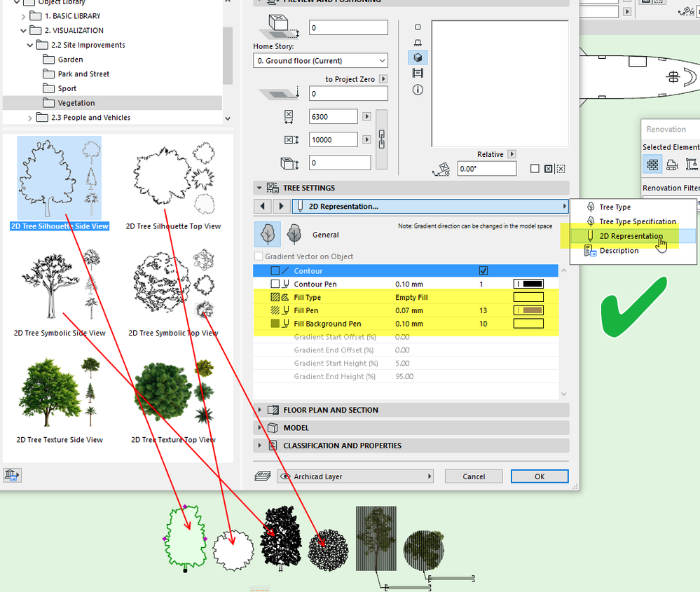
Task: Open arrow menu next to 10000 field
Action: tap(366, 139)
